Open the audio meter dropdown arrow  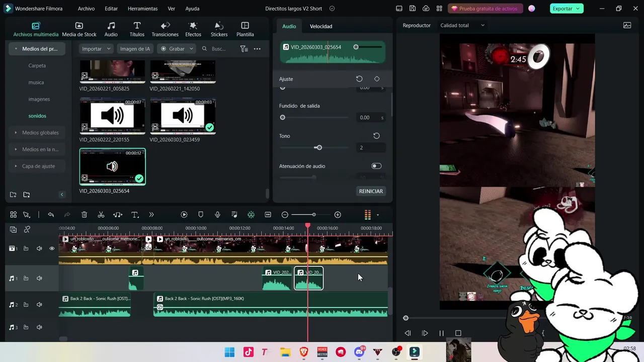[x=378, y=215]
